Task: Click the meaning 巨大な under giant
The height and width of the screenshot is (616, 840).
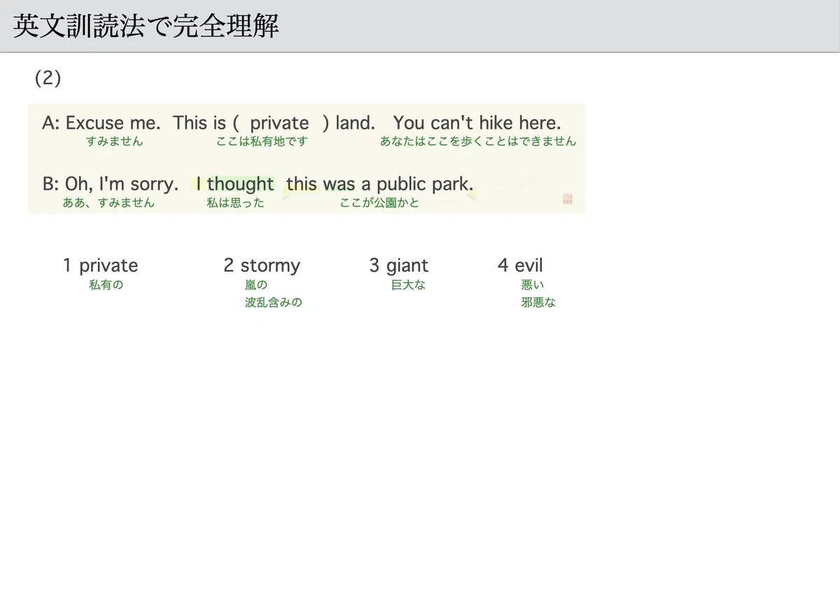Action: click(x=408, y=285)
